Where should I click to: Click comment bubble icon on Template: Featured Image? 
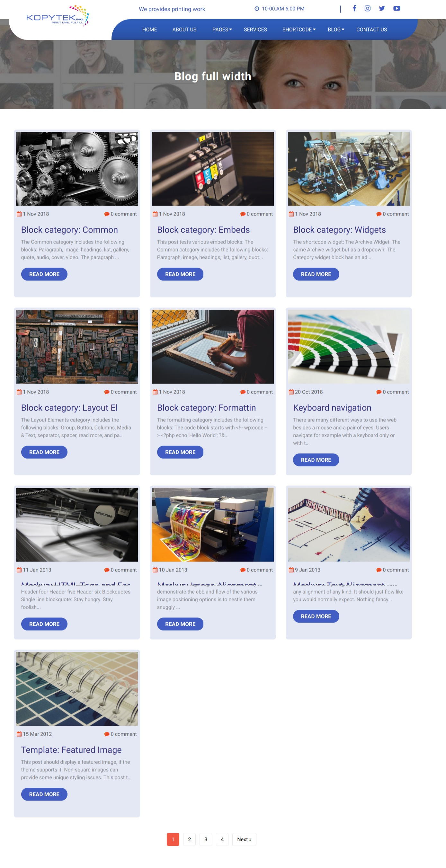pos(107,734)
